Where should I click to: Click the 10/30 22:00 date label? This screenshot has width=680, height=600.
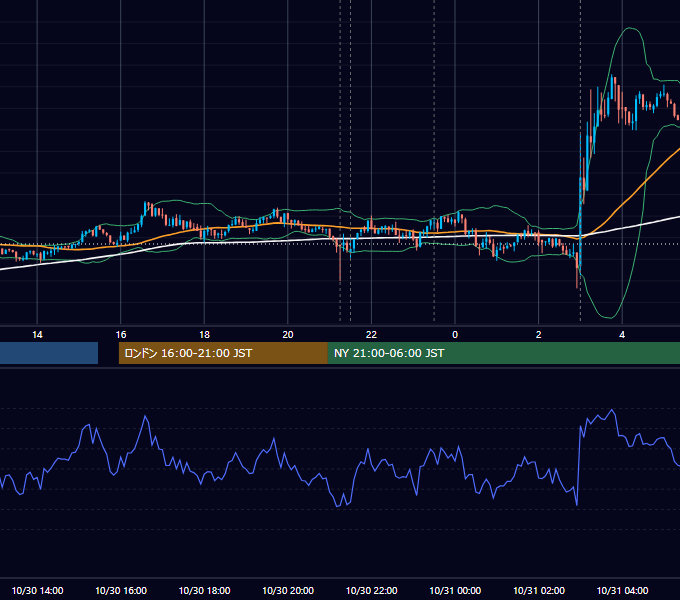tap(371, 590)
